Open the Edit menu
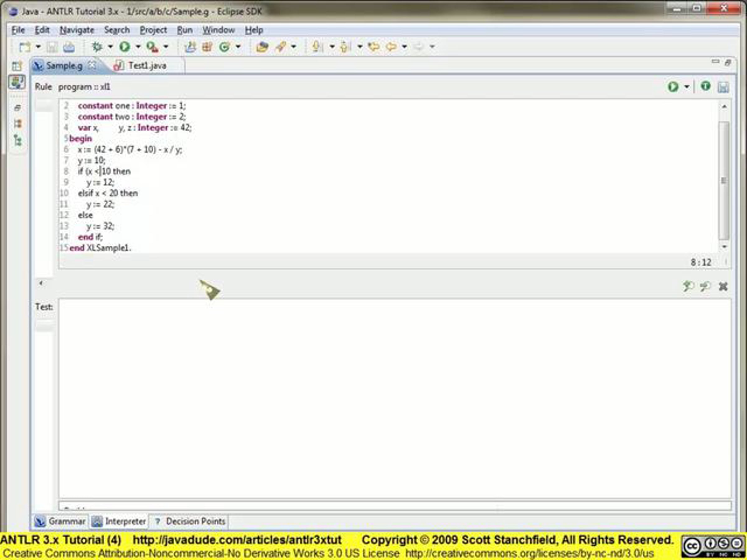 [x=42, y=30]
